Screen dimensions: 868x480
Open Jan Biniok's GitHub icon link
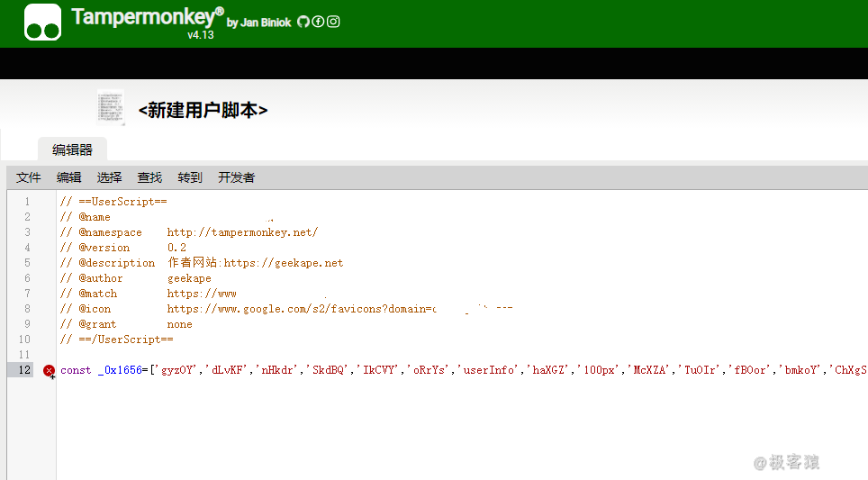pyautogui.click(x=303, y=22)
